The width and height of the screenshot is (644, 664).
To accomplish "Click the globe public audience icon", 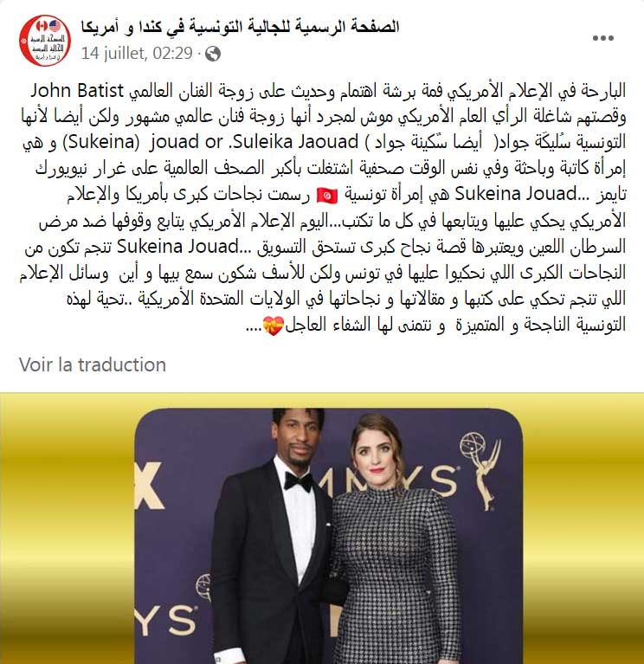I will click(x=213, y=54).
